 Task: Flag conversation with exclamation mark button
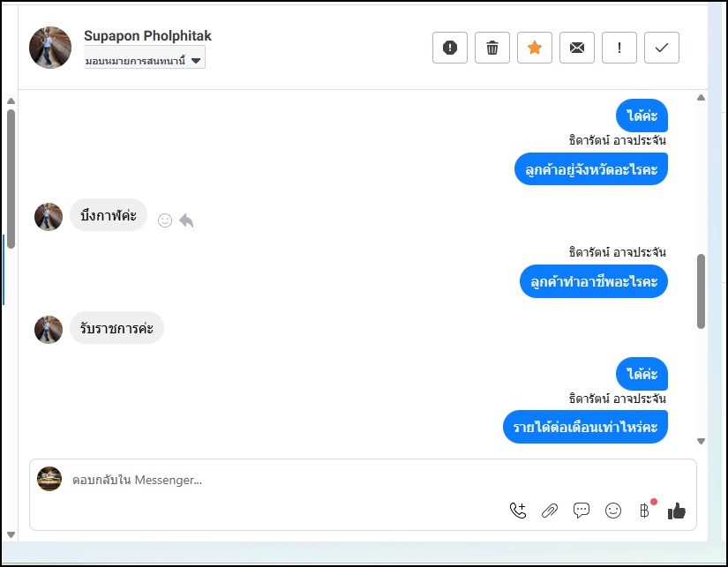tap(619, 48)
